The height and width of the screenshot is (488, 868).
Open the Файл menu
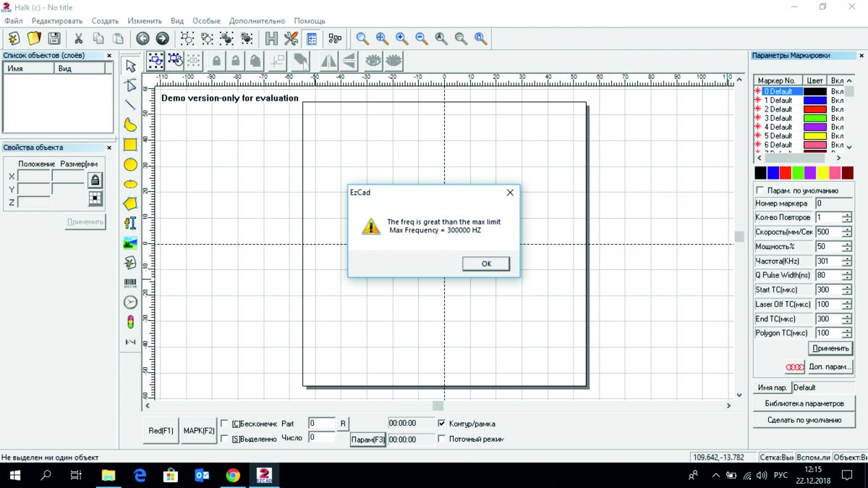tap(13, 21)
